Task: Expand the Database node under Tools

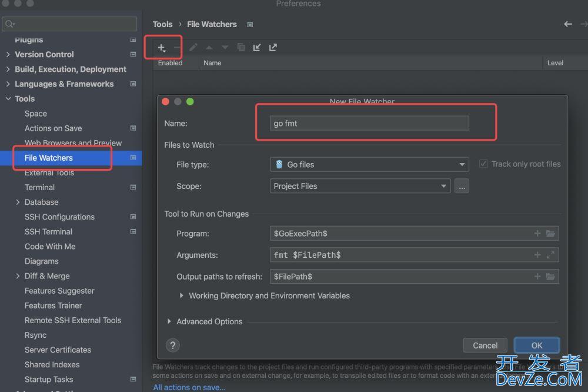Action: [18, 202]
